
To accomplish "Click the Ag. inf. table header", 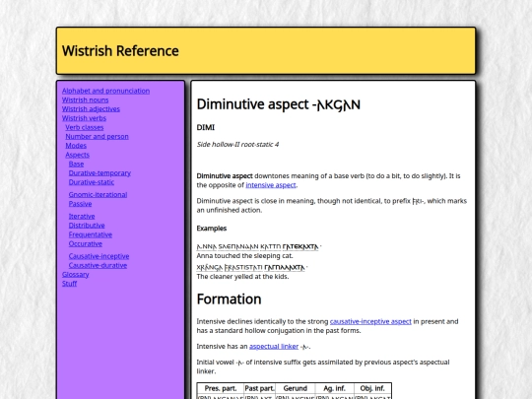I will coord(335,388).
